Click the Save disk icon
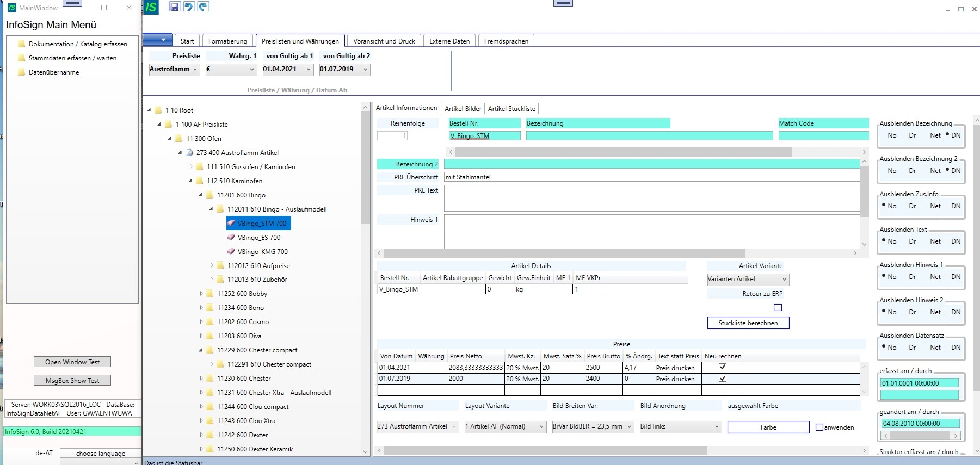 pos(174,7)
